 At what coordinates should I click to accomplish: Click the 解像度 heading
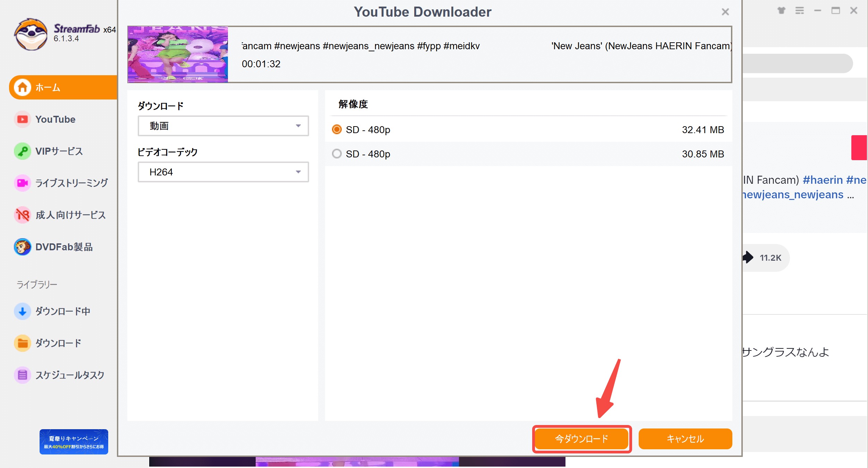353,104
